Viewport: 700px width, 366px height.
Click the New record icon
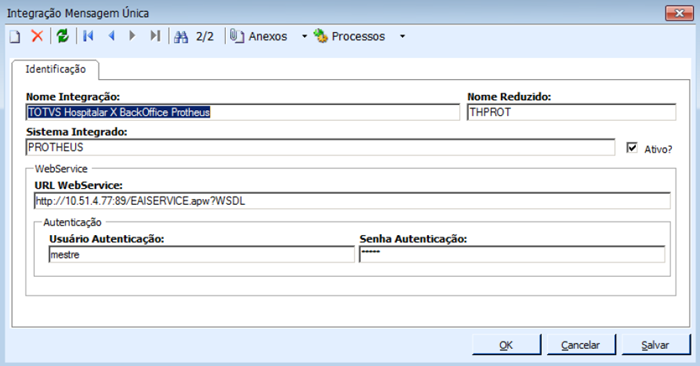point(15,36)
